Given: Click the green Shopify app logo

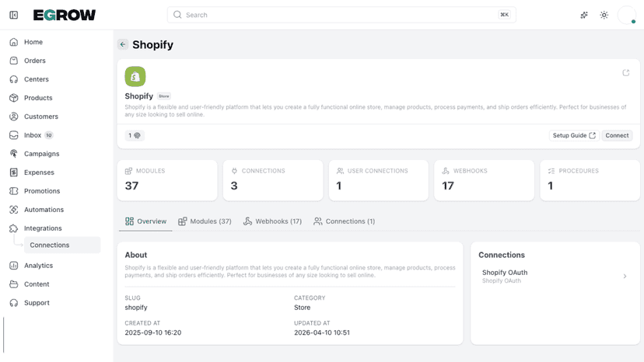Looking at the screenshot, I should pyautogui.click(x=135, y=76).
